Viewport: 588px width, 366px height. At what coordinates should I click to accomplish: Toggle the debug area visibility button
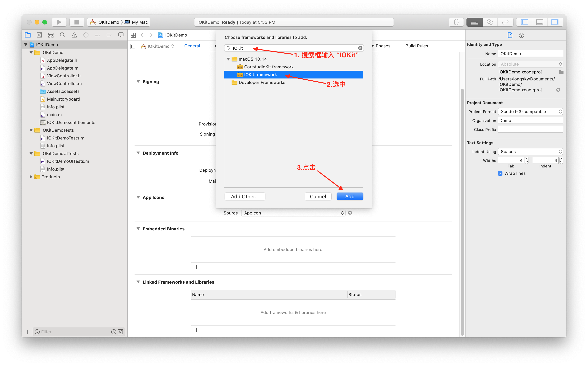540,22
